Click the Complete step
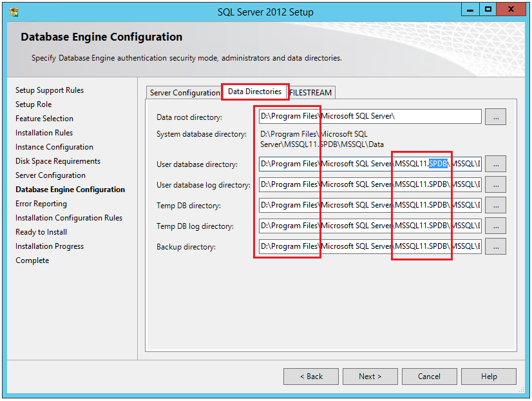 [x=32, y=260]
